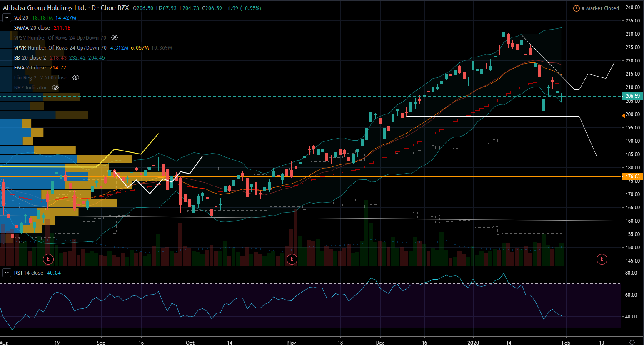Click the Feb label on the time axis

566,343
